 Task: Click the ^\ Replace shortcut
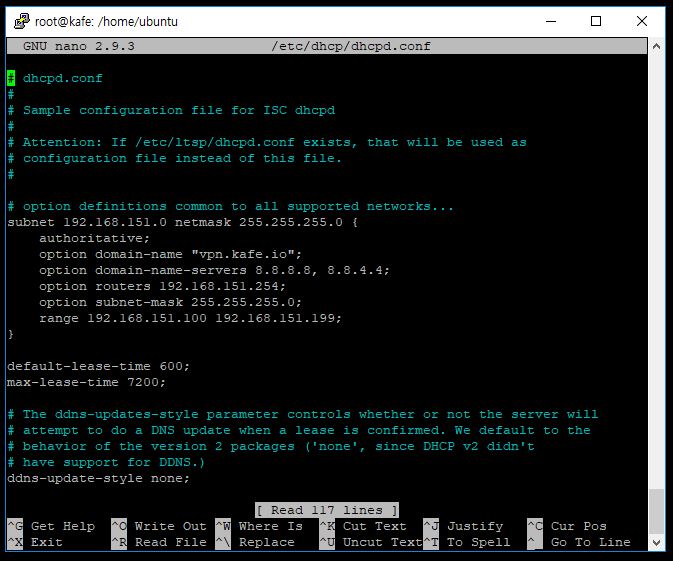point(255,543)
